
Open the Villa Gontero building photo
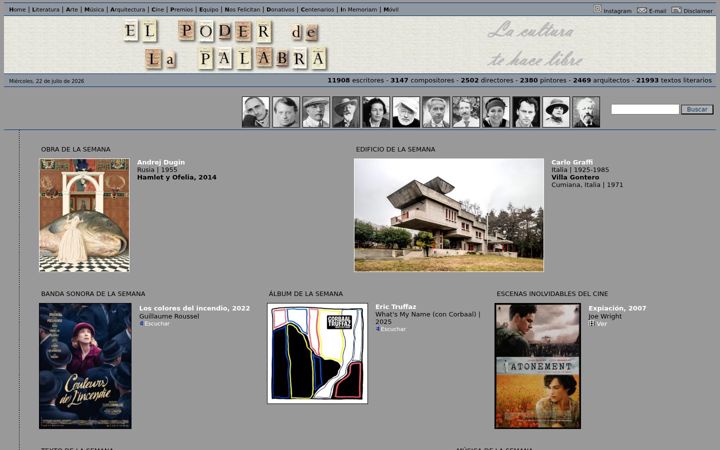[x=449, y=214]
